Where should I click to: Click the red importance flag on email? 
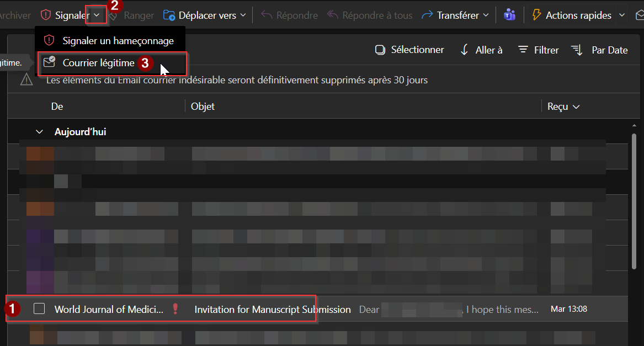point(175,309)
